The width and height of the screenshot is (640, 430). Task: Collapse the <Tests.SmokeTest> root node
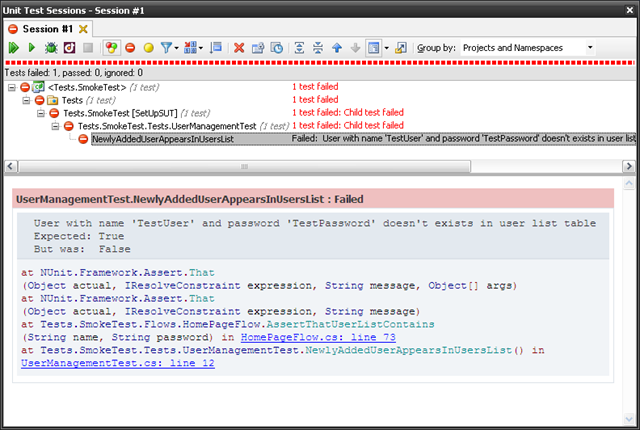(x=12, y=87)
